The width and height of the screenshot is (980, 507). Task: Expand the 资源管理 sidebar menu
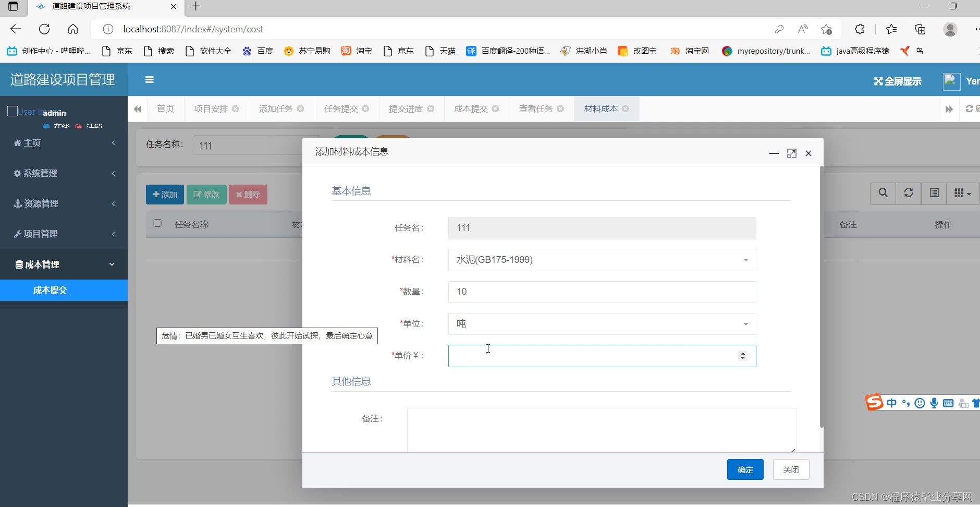64,203
